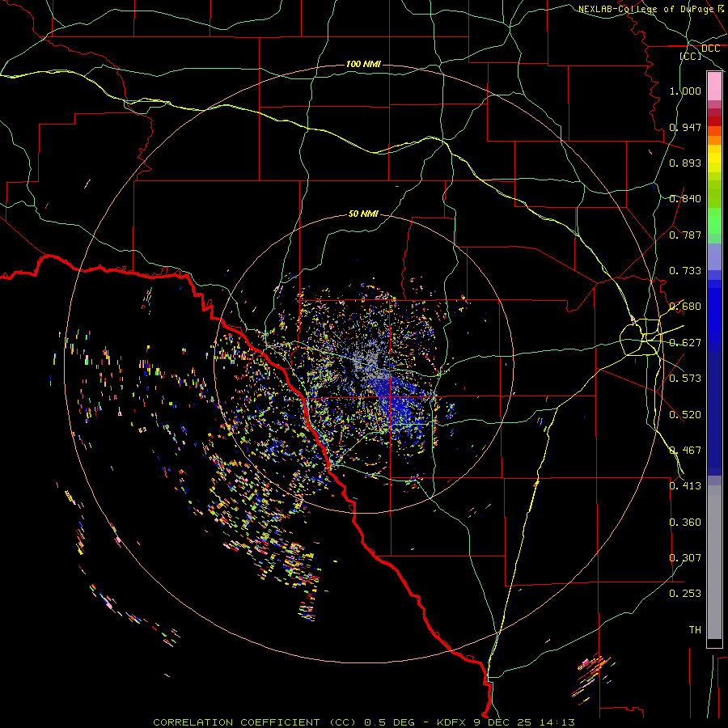The height and width of the screenshot is (728, 728).
Task: Click the 0.573 legend value
Action: coord(685,379)
